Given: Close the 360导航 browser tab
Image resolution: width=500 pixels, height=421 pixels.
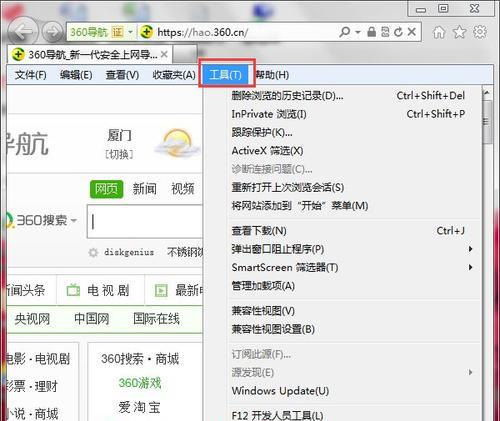Looking at the screenshot, I should coord(164,54).
